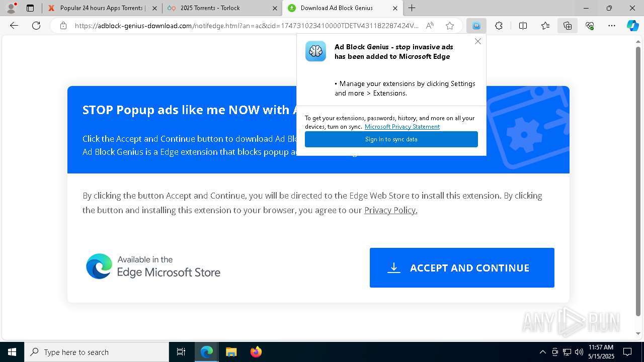Go back to previous page

tap(14, 26)
